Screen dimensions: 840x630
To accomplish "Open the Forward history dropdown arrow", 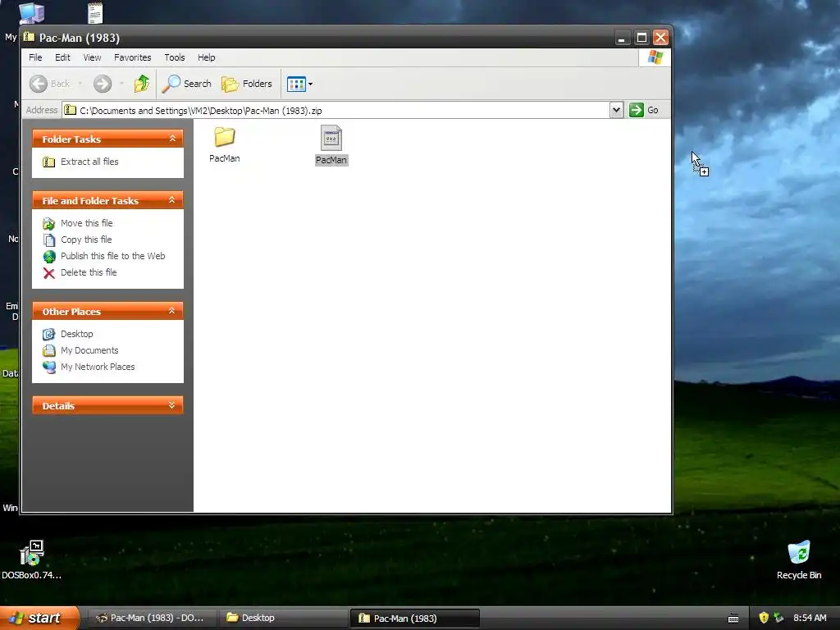I will click(121, 84).
